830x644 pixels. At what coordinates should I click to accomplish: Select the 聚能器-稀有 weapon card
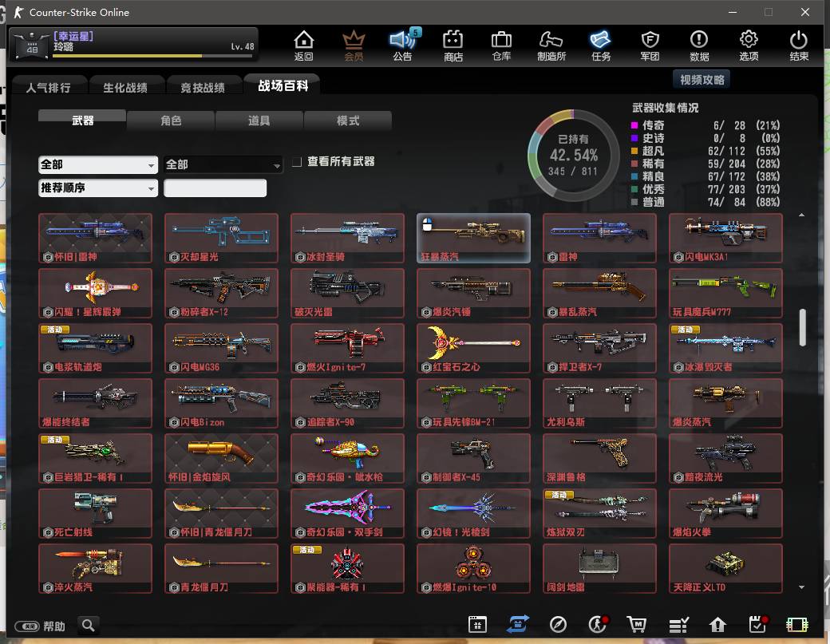347,568
